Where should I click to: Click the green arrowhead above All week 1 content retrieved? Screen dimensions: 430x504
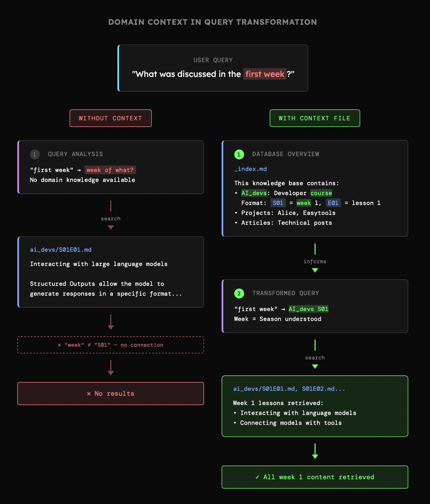pyautogui.click(x=315, y=457)
